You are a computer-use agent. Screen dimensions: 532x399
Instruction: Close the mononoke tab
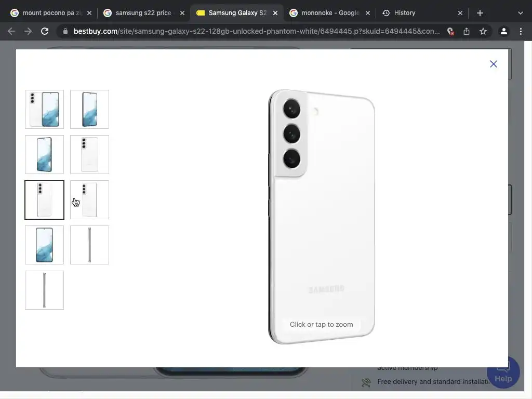(368, 13)
